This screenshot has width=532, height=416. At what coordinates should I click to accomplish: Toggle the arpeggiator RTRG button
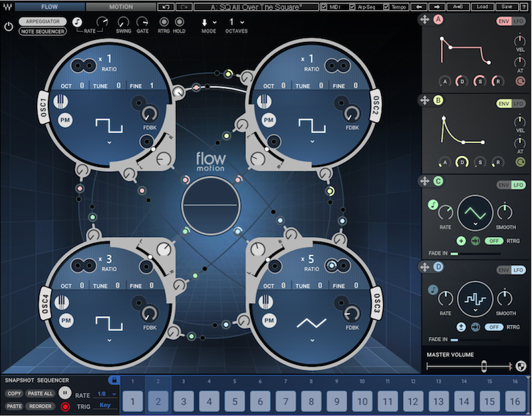[164, 22]
